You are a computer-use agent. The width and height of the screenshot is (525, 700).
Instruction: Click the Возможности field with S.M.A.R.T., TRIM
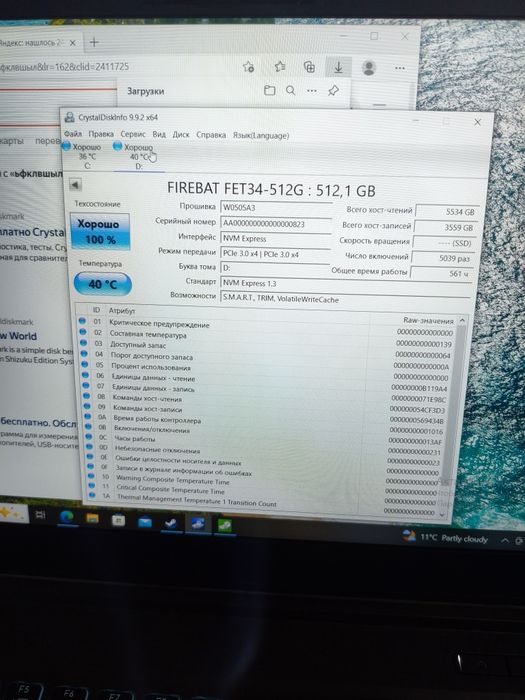[345, 299]
